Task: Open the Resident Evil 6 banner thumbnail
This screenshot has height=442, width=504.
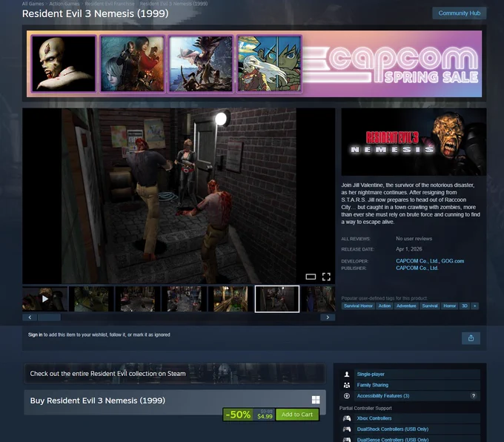Action: pyautogui.click(x=132, y=64)
